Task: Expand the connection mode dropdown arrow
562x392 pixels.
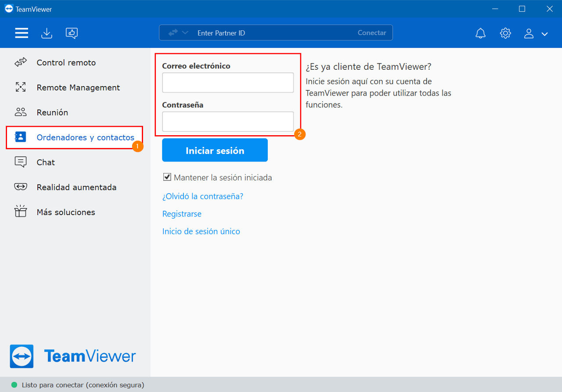Action: pyautogui.click(x=185, y=32)
